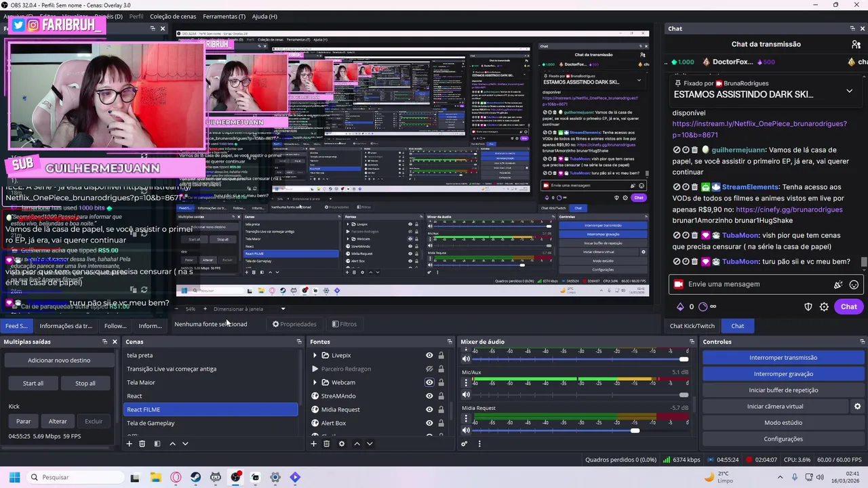The width and height of the screenshot is (868, 488).
Task: Add a new scene with the plus icon in Cenas
Action: (x=129, y=444)
